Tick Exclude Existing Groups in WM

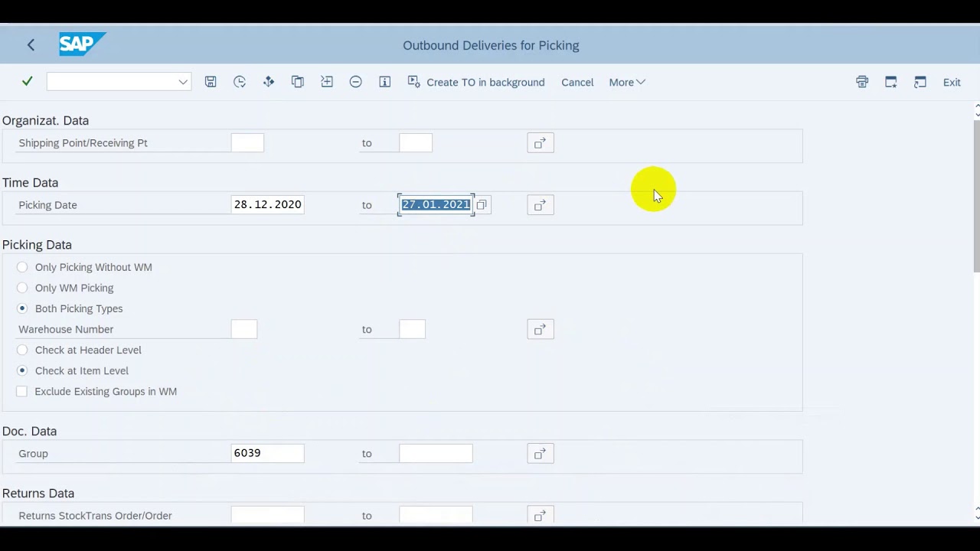pyautogui.click(x=22, y=391)
